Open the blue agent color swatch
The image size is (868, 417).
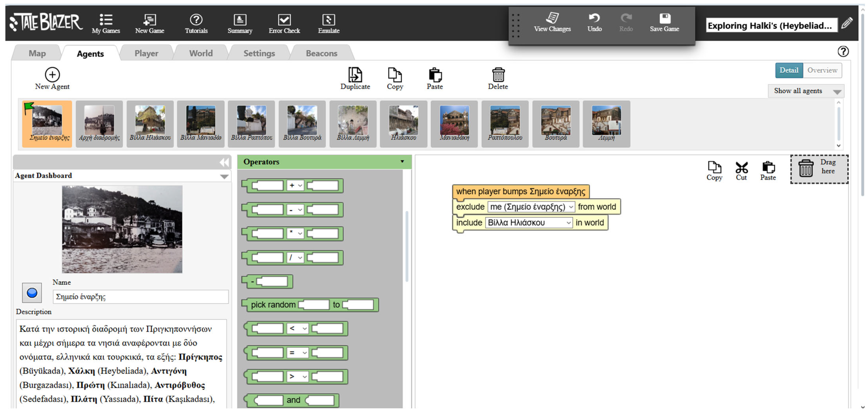[32, 293]
